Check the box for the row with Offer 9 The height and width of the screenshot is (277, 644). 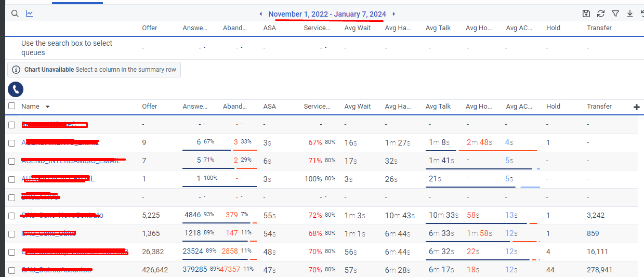[x=11, y=143]
